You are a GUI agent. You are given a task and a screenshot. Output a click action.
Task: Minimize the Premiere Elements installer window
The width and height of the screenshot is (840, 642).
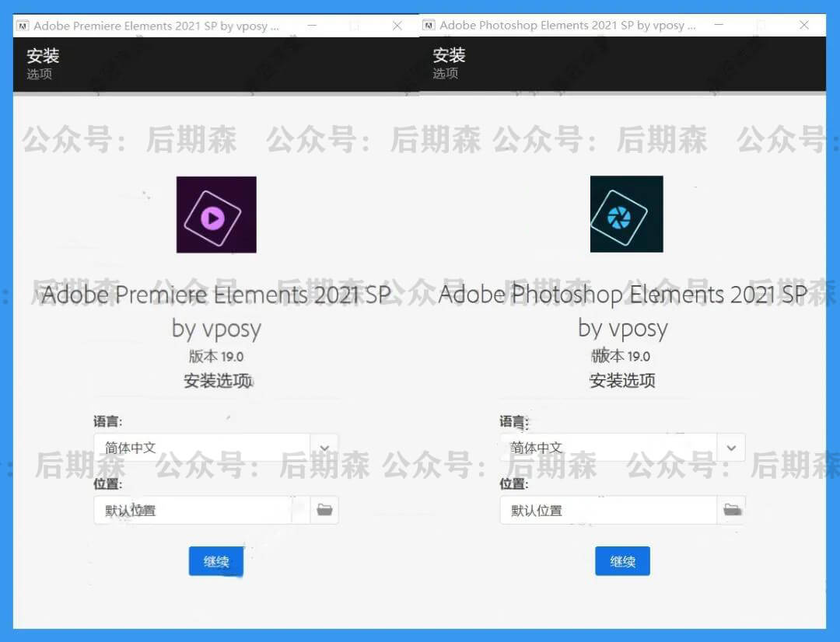(x=313, y=26)
